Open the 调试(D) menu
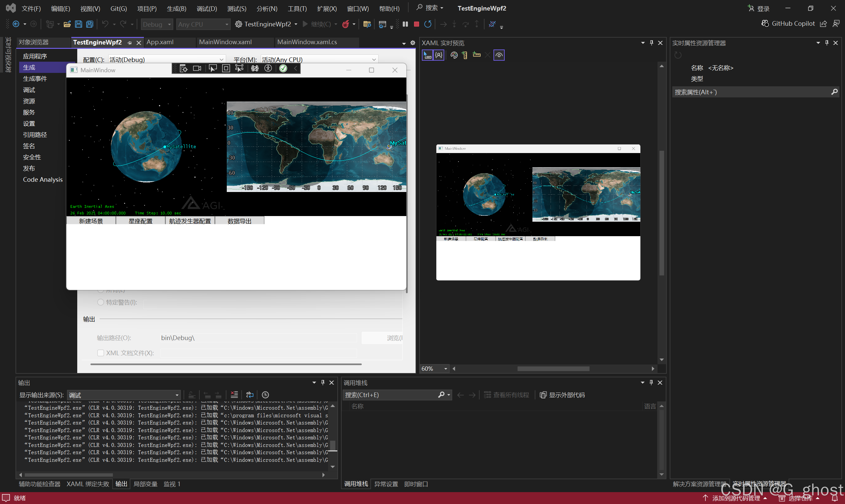The image size is (845, 504). (207, 9)
